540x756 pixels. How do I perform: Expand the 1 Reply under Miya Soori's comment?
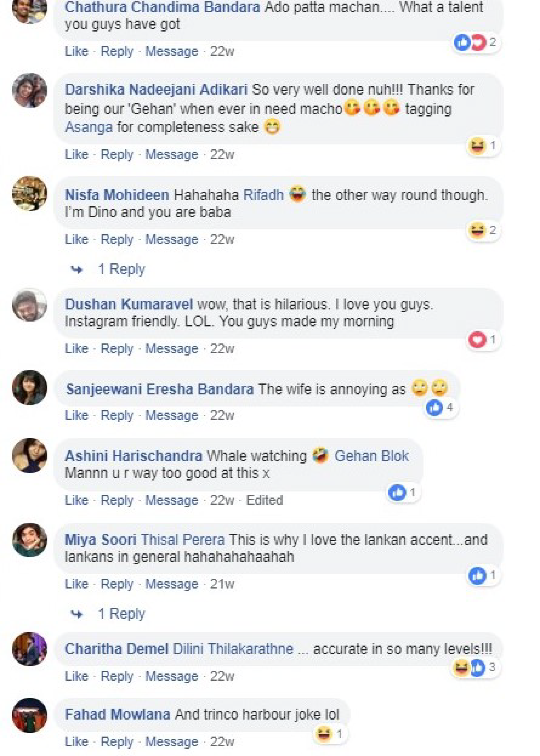pos(121,614)
